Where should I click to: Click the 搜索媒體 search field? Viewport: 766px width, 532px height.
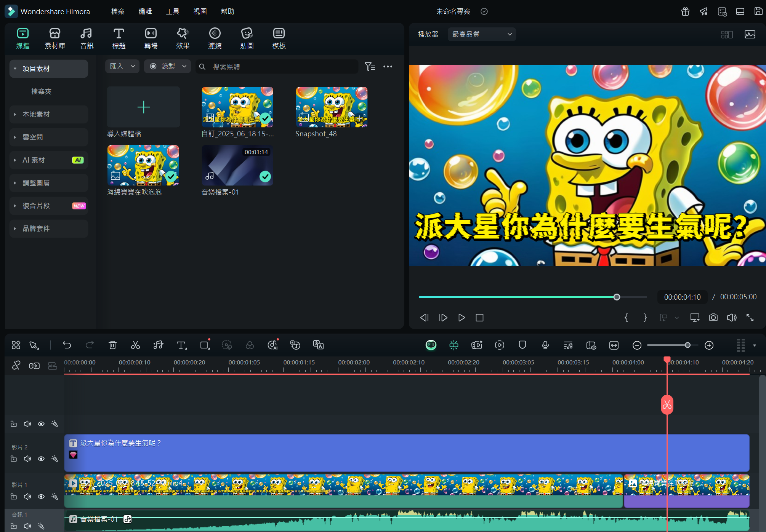277,67
